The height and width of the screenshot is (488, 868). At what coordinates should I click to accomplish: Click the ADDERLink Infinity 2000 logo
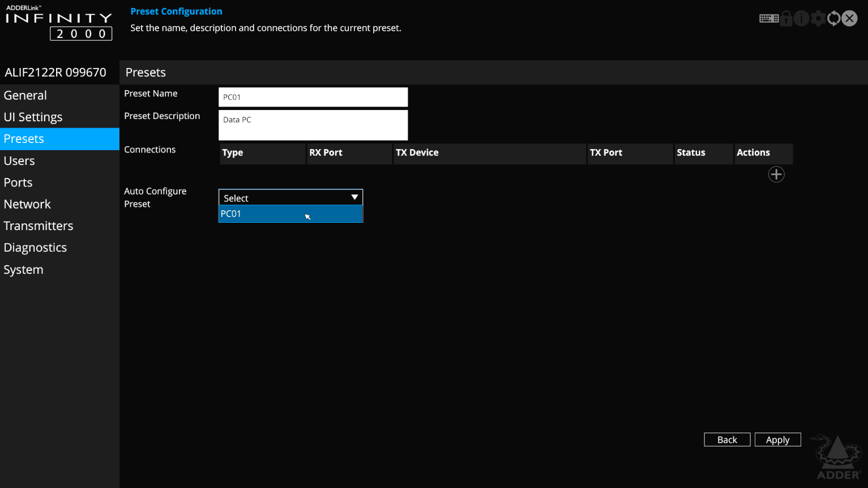point(59,24)
